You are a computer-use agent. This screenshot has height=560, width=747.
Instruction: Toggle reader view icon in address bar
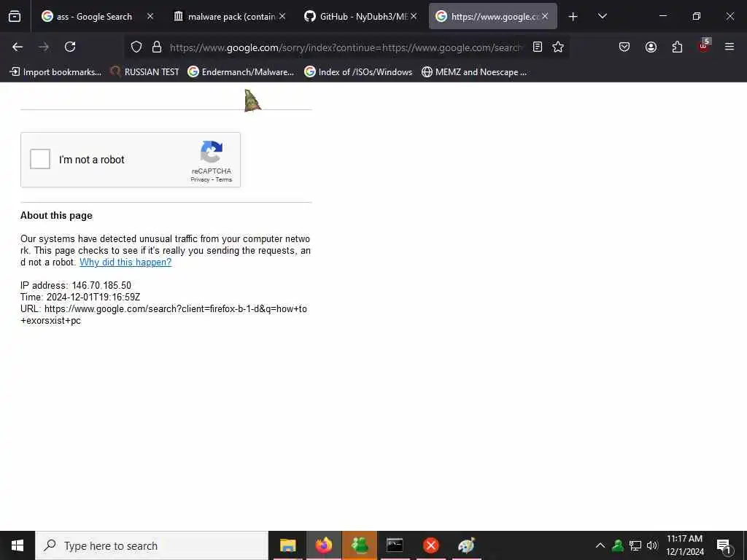[538, 47]
